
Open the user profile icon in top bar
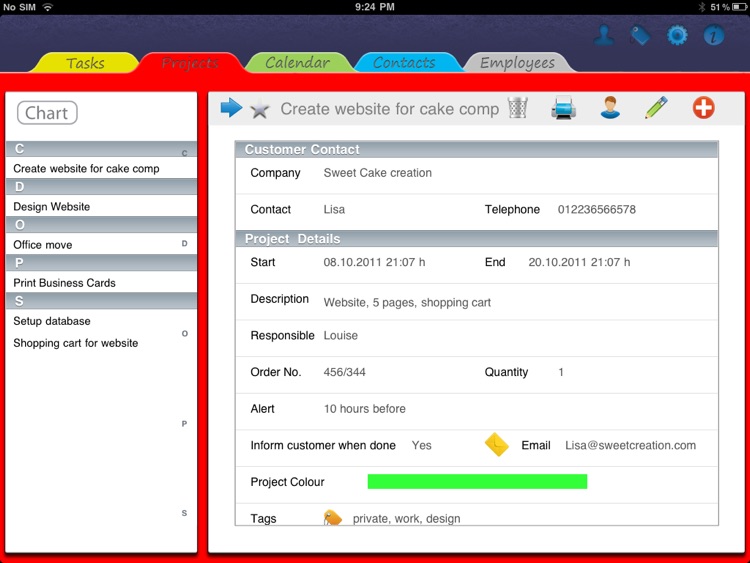(604, 35)
